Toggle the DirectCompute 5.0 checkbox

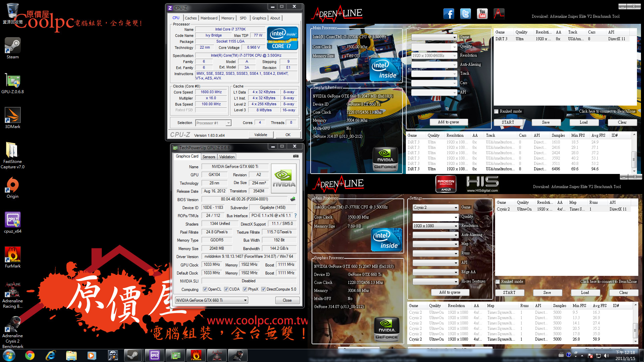(263, 289)
